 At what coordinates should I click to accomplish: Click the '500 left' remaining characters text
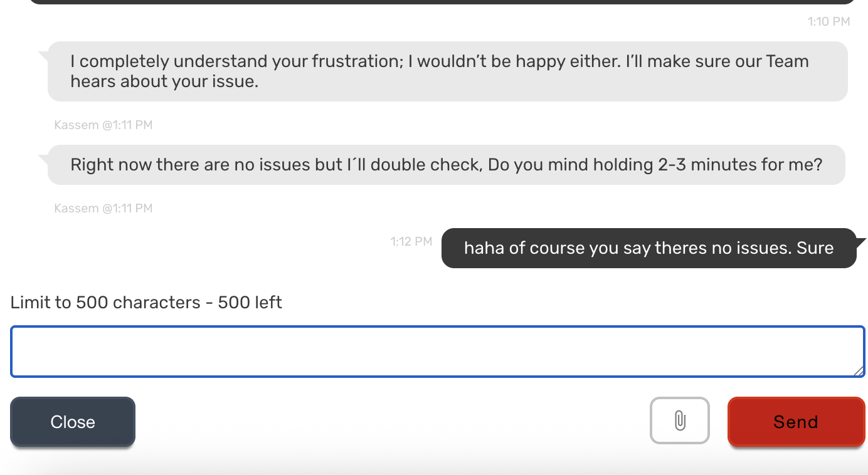250,303
